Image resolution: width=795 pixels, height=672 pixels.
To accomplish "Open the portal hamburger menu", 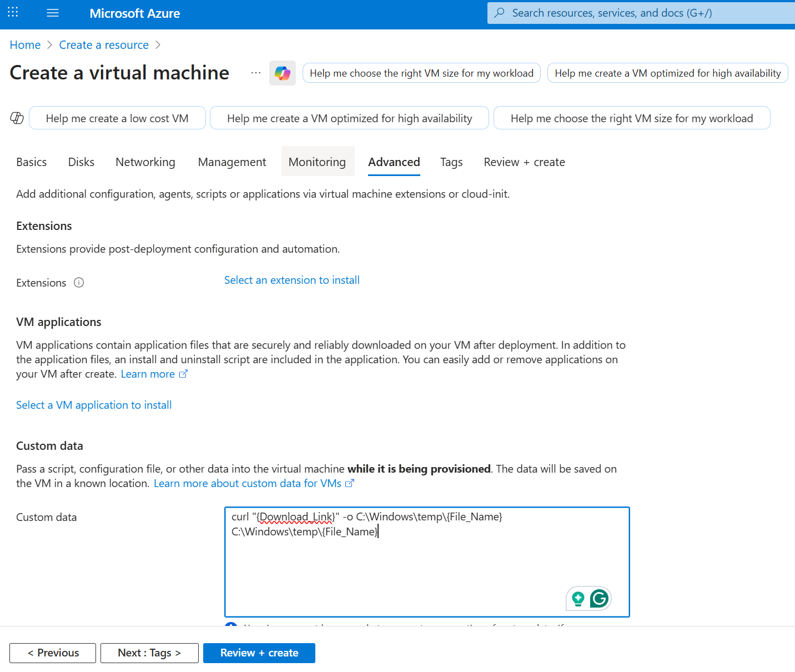I will 53,13.
